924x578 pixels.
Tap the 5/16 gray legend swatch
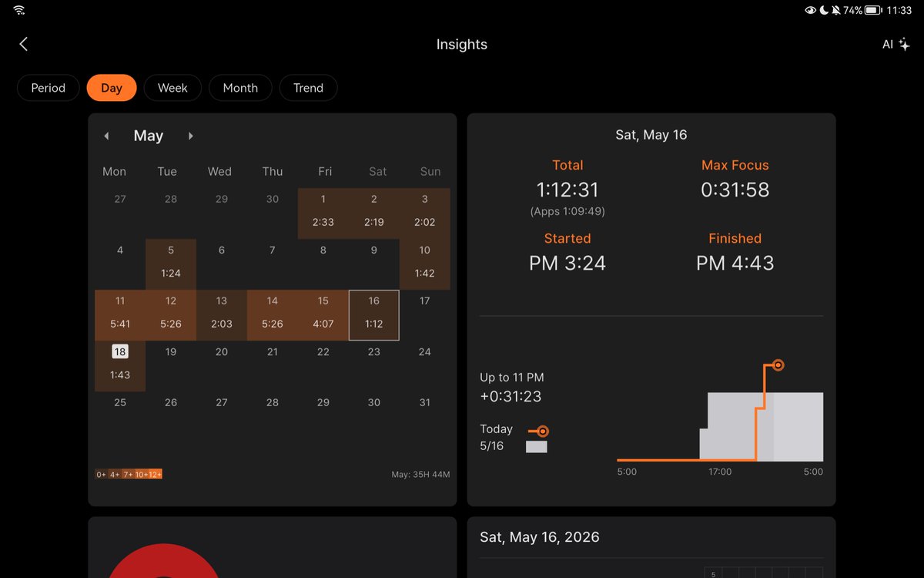(x=537, y=446)
